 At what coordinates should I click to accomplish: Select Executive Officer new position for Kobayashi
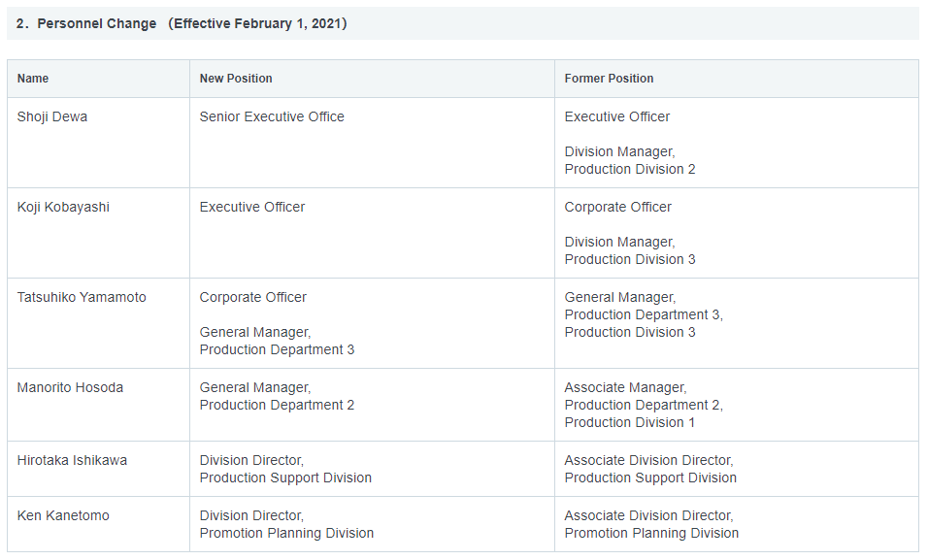(252, 207)
